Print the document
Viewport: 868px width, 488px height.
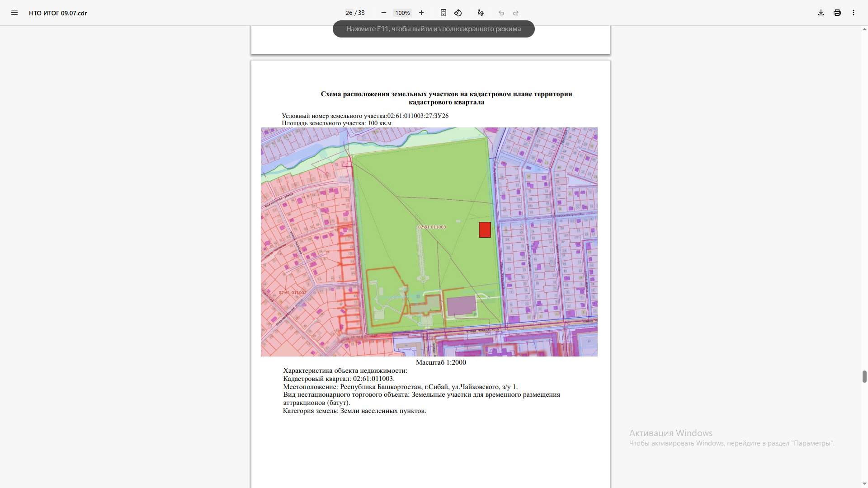[x=837, y=13]
